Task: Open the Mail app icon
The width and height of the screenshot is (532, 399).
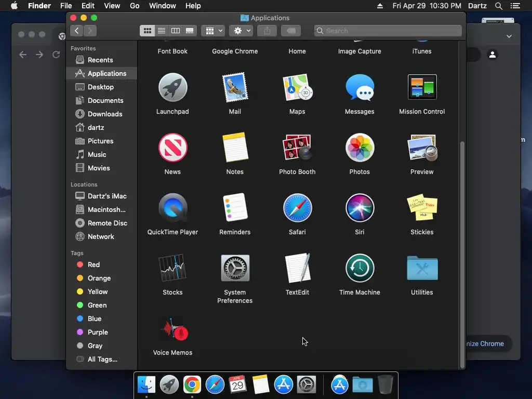Action: coord(235,87)
